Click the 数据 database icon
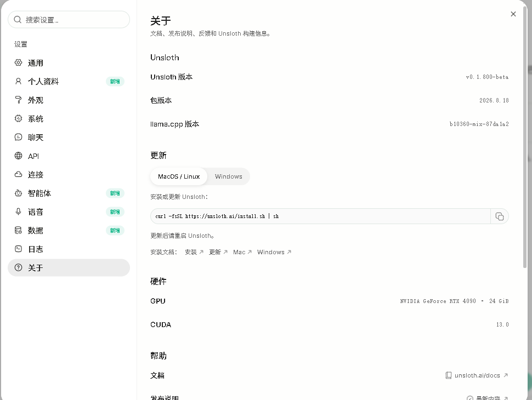This screenshot has width=532, height=400. pos(18,231)
